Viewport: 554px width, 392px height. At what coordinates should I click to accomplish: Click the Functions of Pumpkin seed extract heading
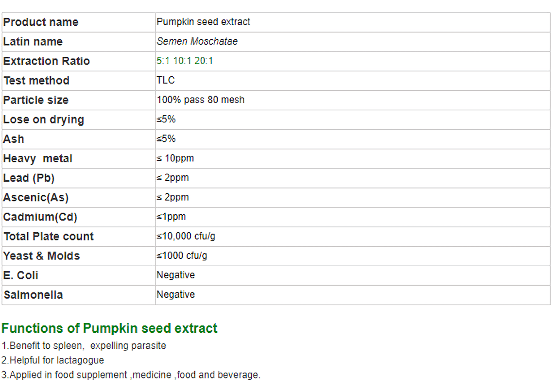point(109,328)
